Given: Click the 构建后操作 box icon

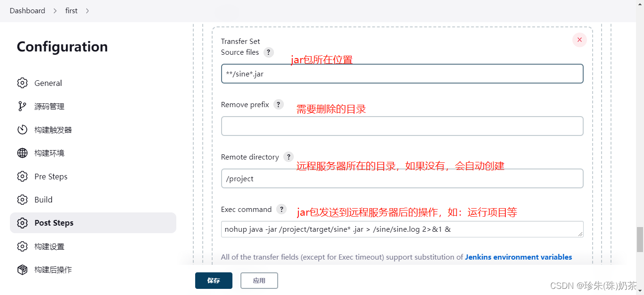Looking at the screenshot, I should pos(22,270).
